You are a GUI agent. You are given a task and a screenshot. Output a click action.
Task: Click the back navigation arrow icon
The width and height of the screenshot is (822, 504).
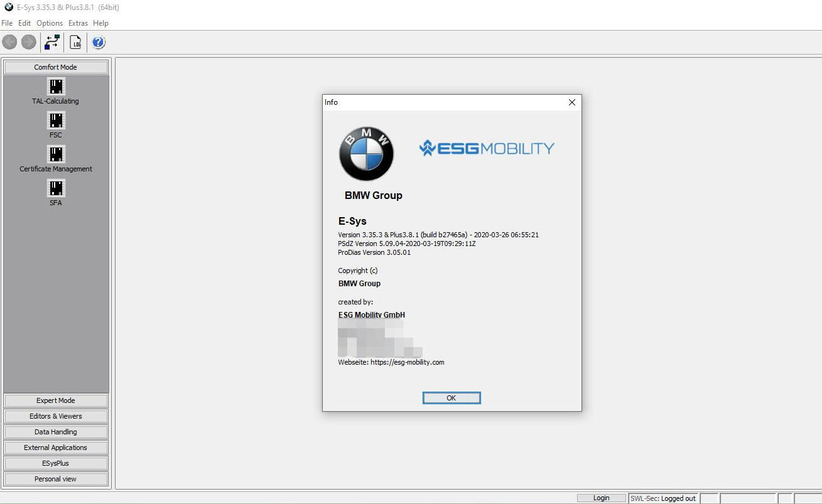click(9, 42)
